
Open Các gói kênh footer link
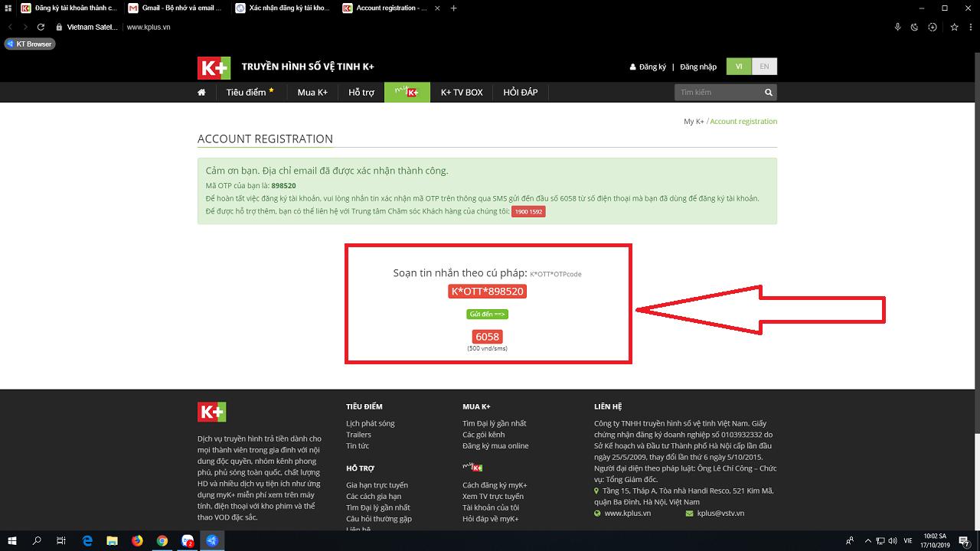[484, 435]
